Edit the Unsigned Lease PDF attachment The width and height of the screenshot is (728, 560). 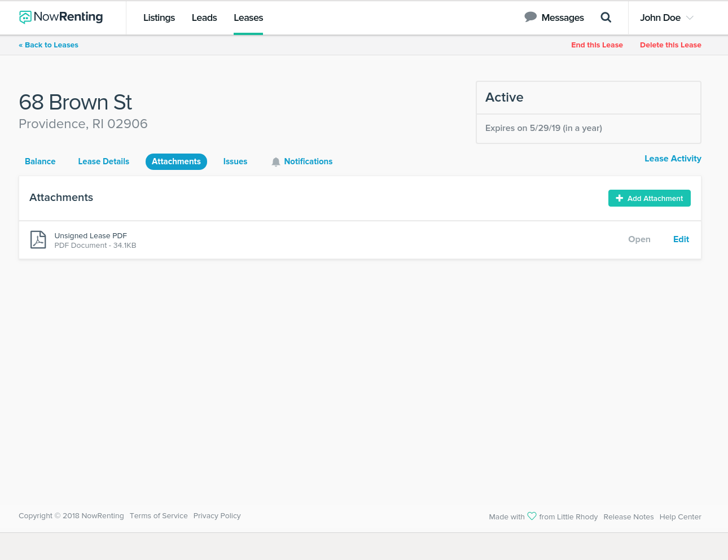tap(681, 239)
